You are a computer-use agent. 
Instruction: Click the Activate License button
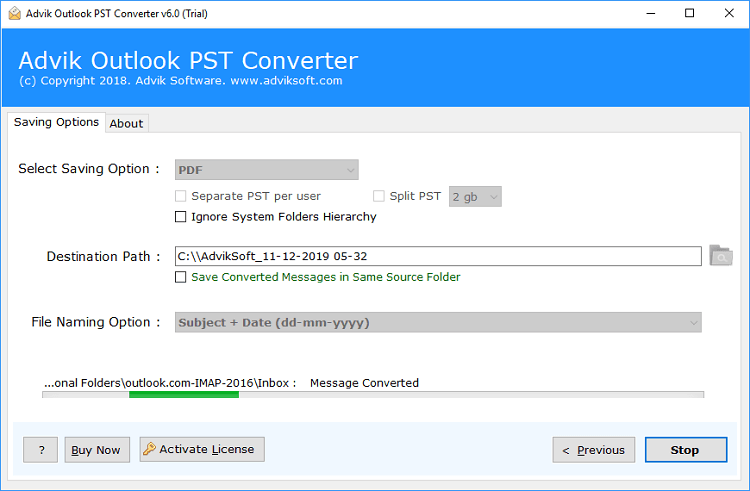[x=202, y=449]
